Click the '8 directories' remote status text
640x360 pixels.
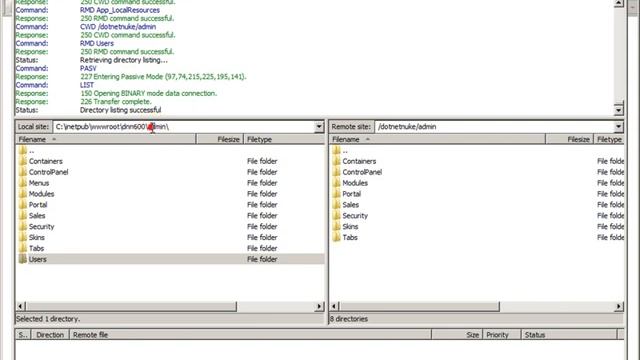(x=349, y=319)
